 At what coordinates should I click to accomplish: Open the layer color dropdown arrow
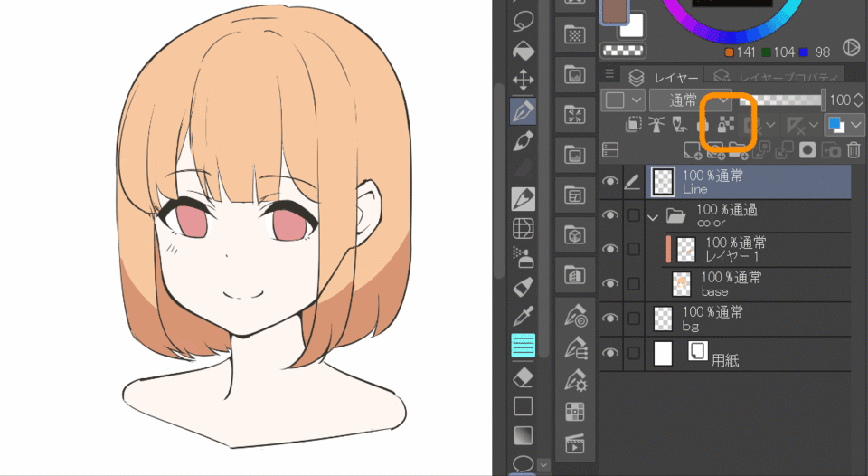click(x=856, y=125)
